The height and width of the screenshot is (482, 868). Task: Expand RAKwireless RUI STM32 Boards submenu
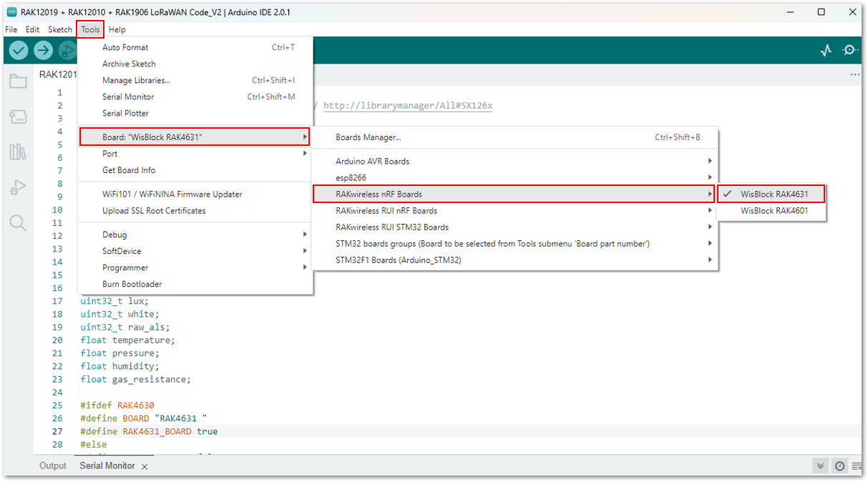pos(515,227)
